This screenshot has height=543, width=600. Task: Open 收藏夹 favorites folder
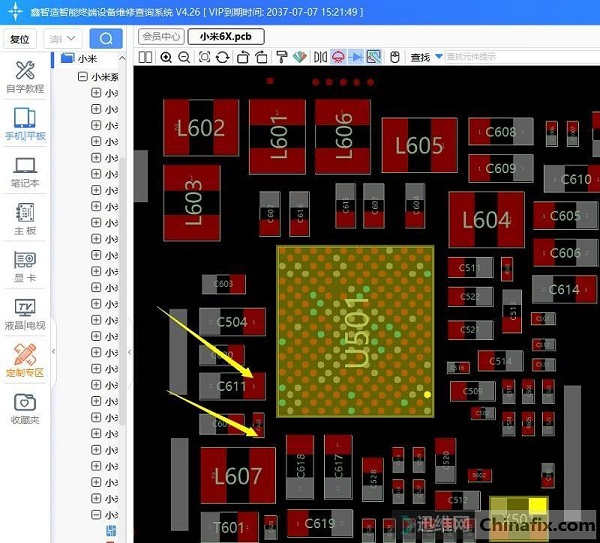26,407
